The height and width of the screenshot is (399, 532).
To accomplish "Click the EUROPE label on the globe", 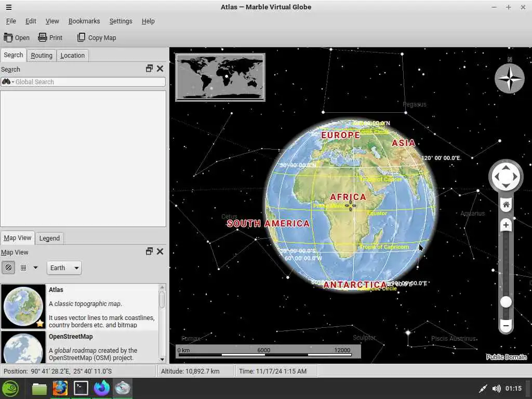I will tap(340, 135).
